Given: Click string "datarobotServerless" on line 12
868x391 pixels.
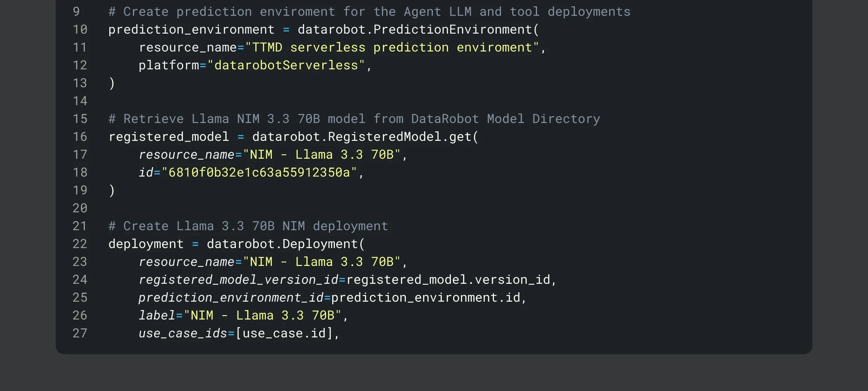Looking at the screenshot, I should pyautogui.click(x=286, y=66).
